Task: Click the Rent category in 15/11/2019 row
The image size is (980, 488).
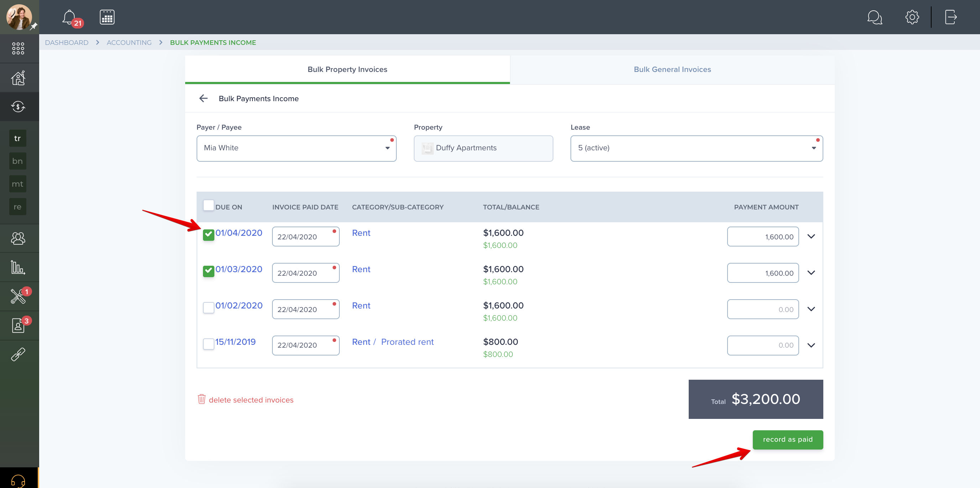Action: [361, 342]
